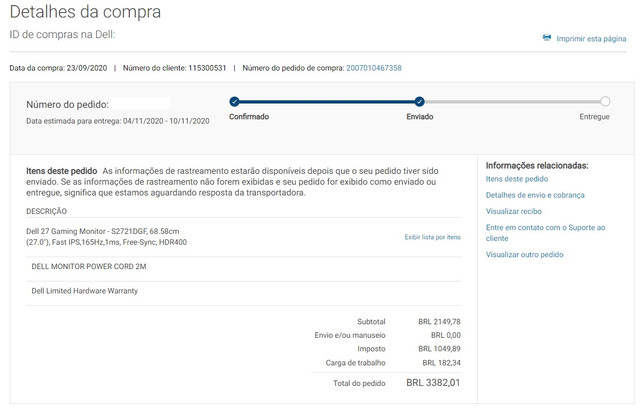
Task: Click the printer icon
Action: click(x=547, y=38)
